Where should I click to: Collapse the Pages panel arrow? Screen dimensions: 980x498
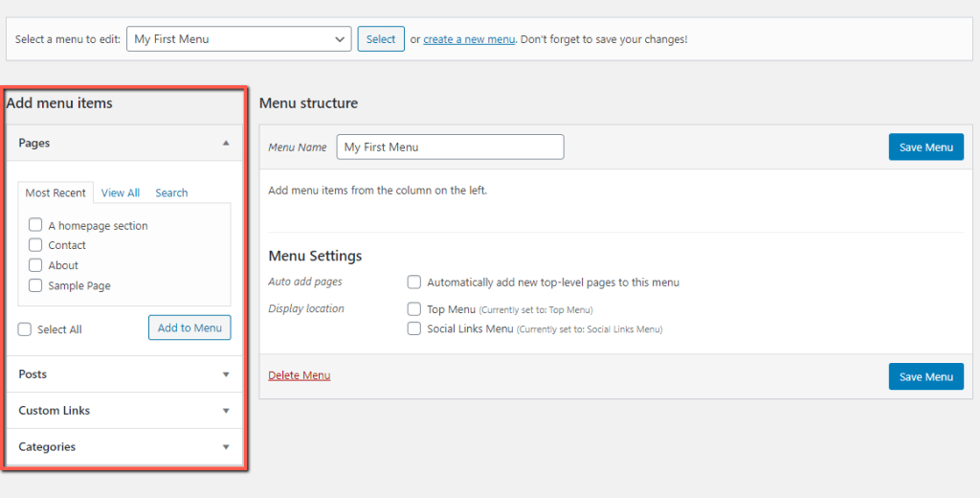pos(226,144)
